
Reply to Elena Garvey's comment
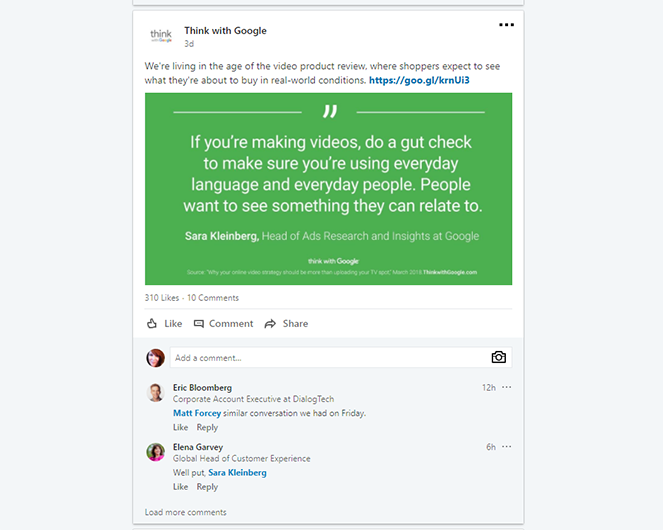pyautogui.click(x=207, y=487)
